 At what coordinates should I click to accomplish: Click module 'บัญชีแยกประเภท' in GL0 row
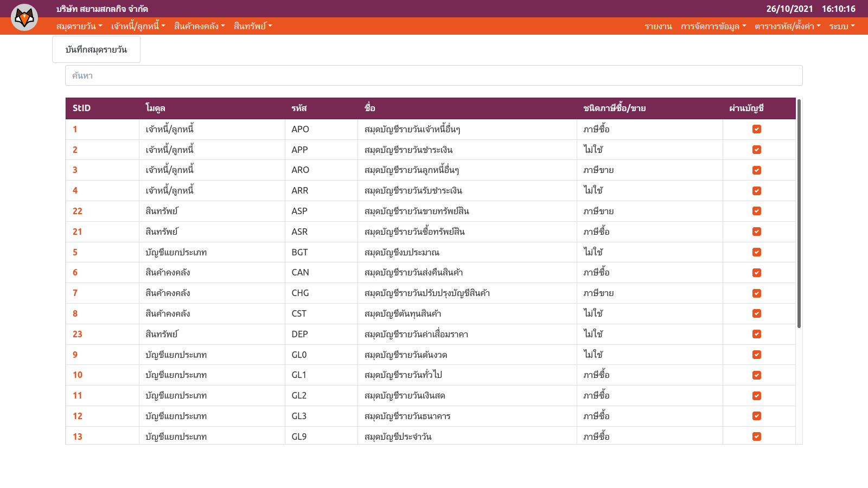pos(176,355)
